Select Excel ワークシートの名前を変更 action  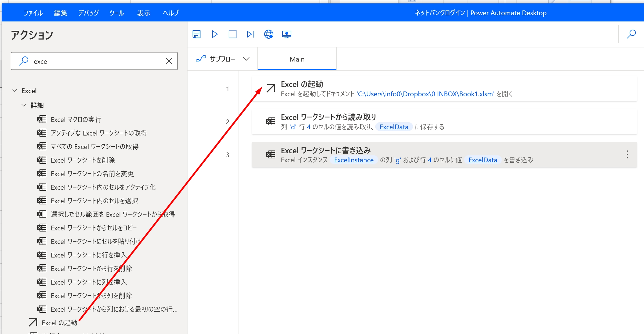pyautogui.click(x=92, y=174)
